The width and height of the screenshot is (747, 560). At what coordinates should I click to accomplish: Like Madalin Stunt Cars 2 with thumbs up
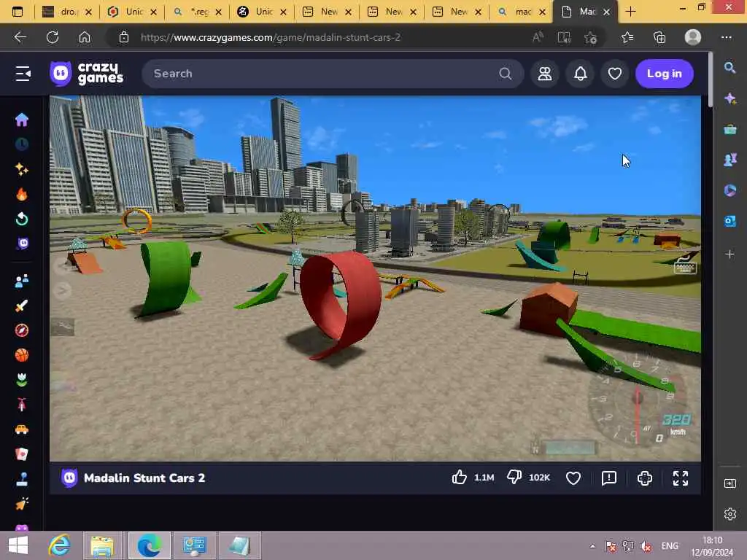tap(460, 477)
